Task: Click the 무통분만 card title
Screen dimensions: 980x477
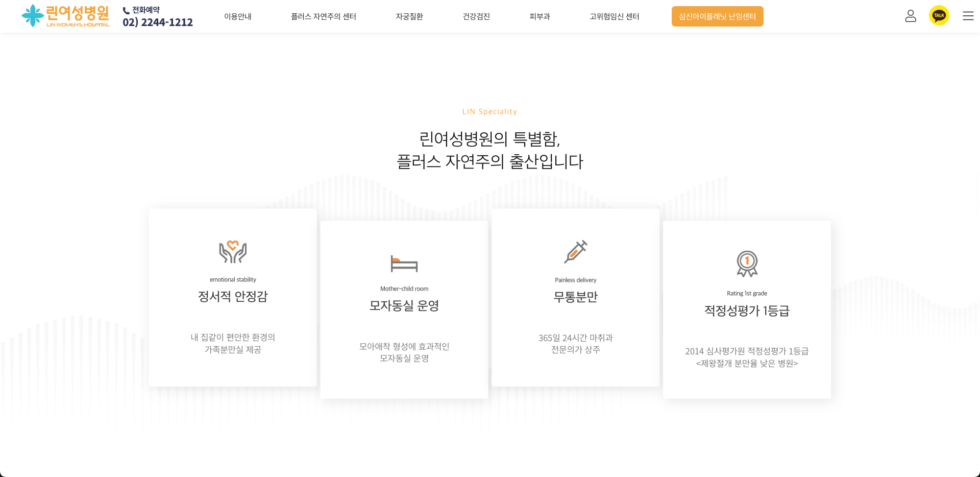Action: [576, 297]
